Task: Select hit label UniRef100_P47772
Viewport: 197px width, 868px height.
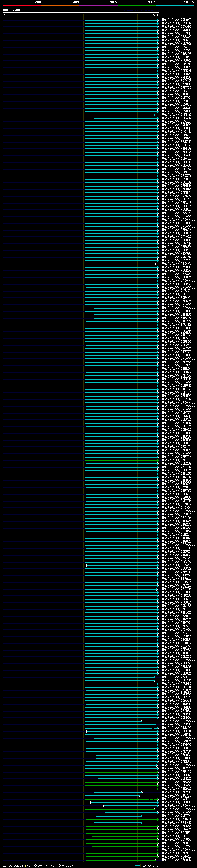Action: pos(177,352)
